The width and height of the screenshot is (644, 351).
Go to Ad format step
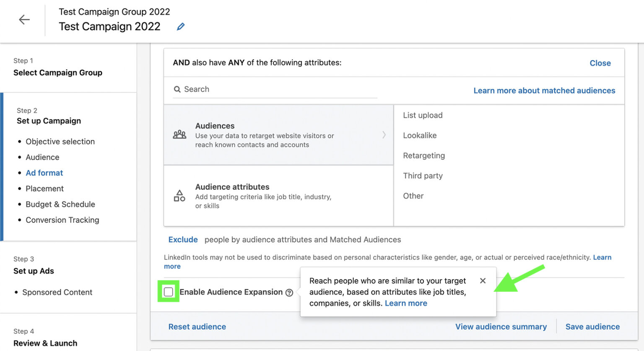click(x=44, y=173)
